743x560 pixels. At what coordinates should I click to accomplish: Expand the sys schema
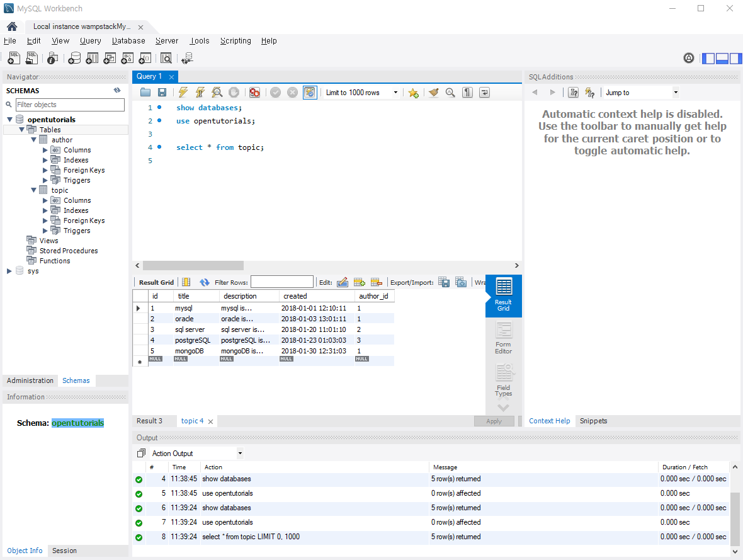tap(9, 271)
